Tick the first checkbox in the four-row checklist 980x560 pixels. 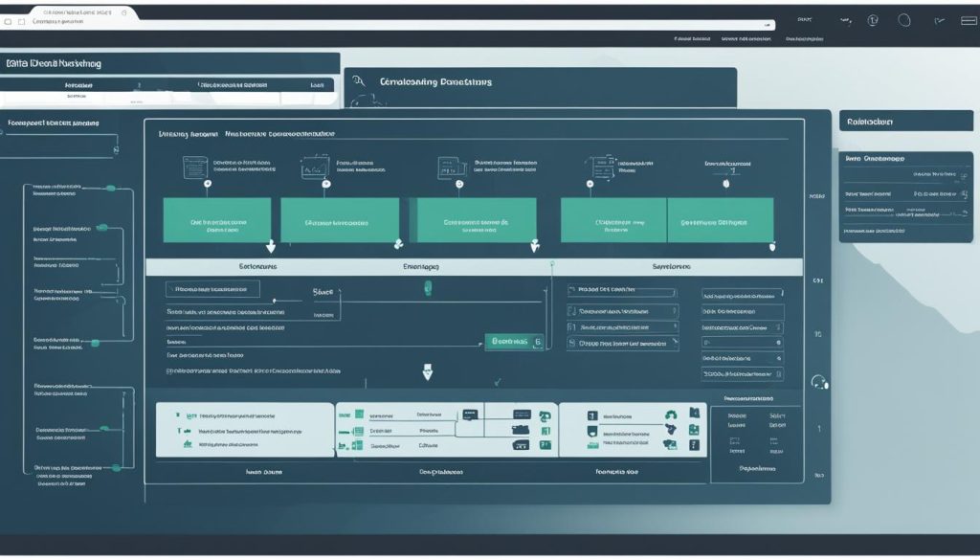[571, 290]
